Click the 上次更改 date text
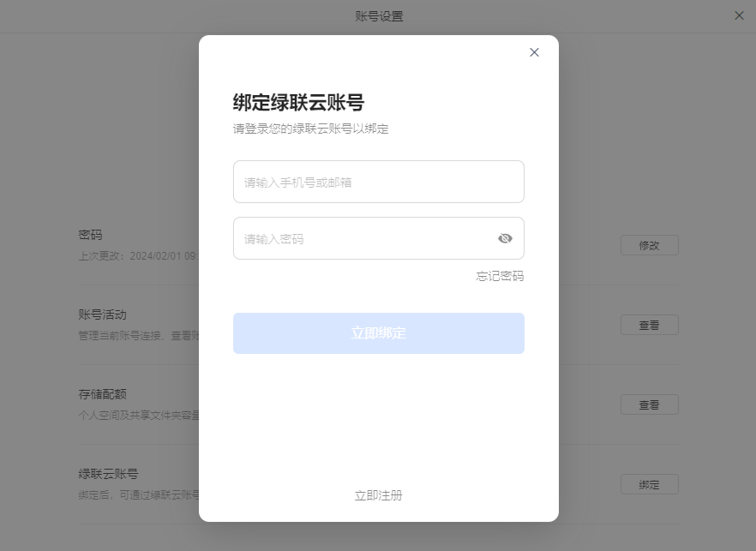The image size is (756, 551). coord(138,256)
